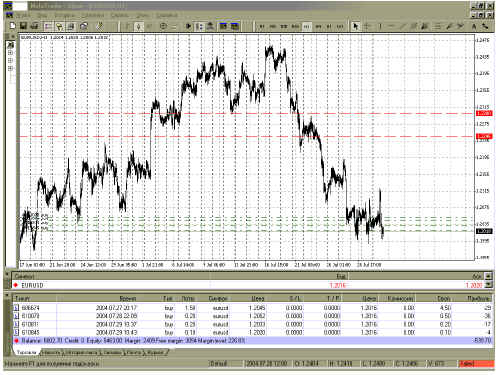498x375 pixels.
Task: Click the zoom in magnifier icon
Action: tap(163, 26)
